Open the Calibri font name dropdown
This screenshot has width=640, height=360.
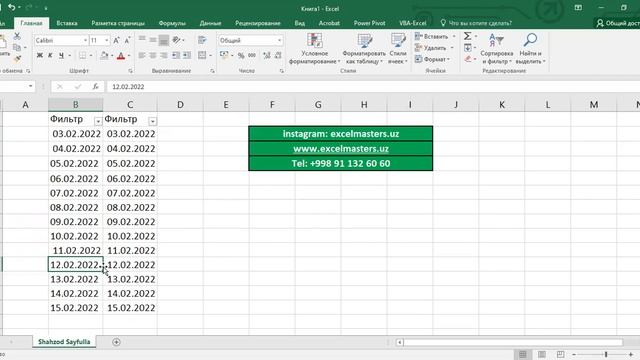pyautogui.click(x=86, y=40)
